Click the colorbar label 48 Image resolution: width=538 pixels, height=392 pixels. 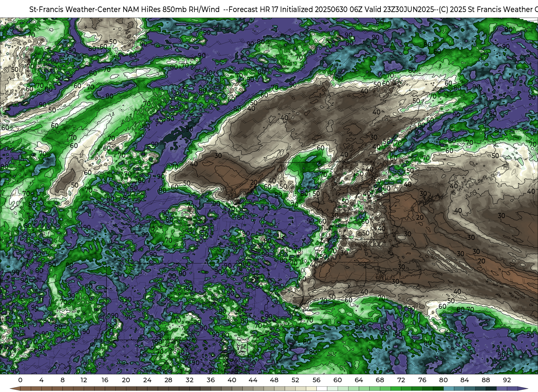point(274,380)
